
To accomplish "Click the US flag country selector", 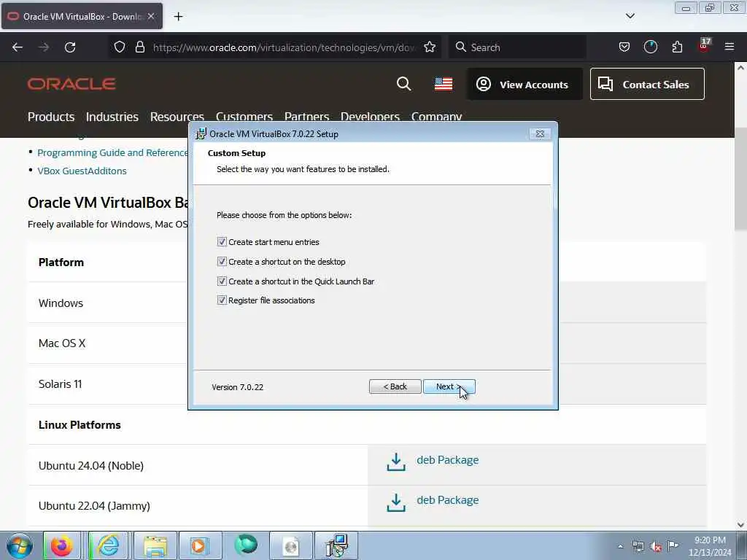I will point(444,85).
